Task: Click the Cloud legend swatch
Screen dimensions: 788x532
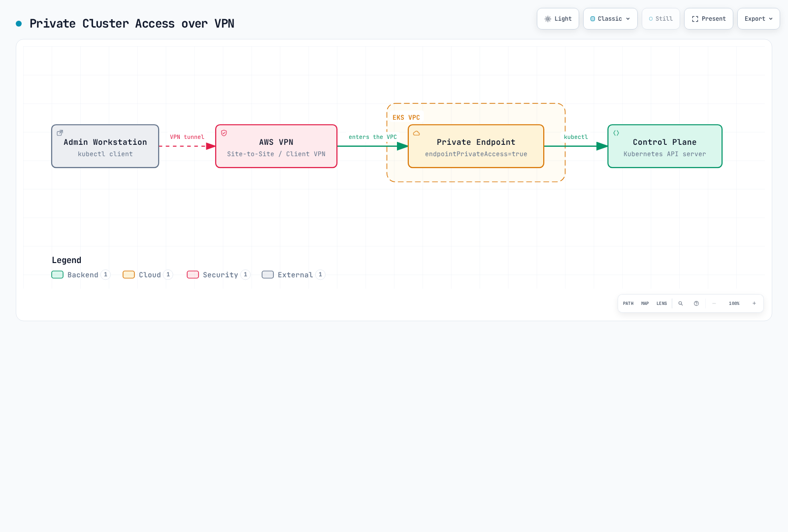Action: [x=129, y=275]
